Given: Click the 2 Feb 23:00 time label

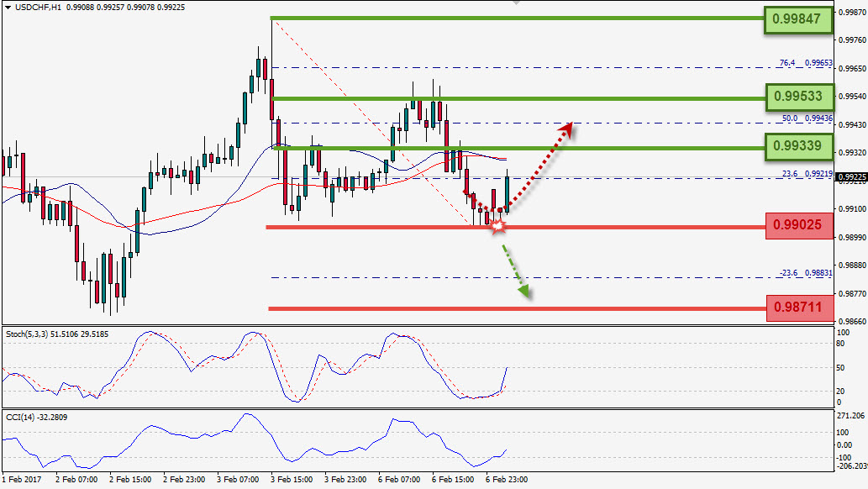Looking at the screenshot, I should tap(184, 479).
